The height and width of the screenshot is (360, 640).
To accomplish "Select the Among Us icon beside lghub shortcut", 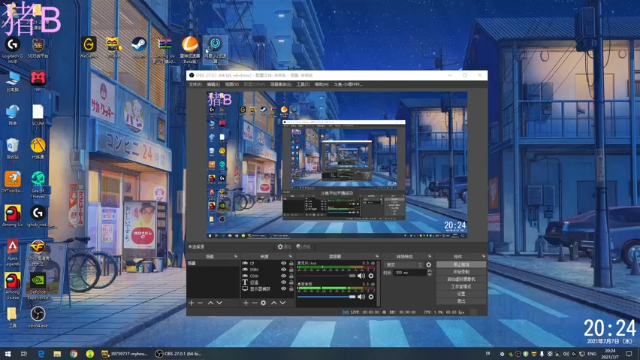I will pos(13,216).
